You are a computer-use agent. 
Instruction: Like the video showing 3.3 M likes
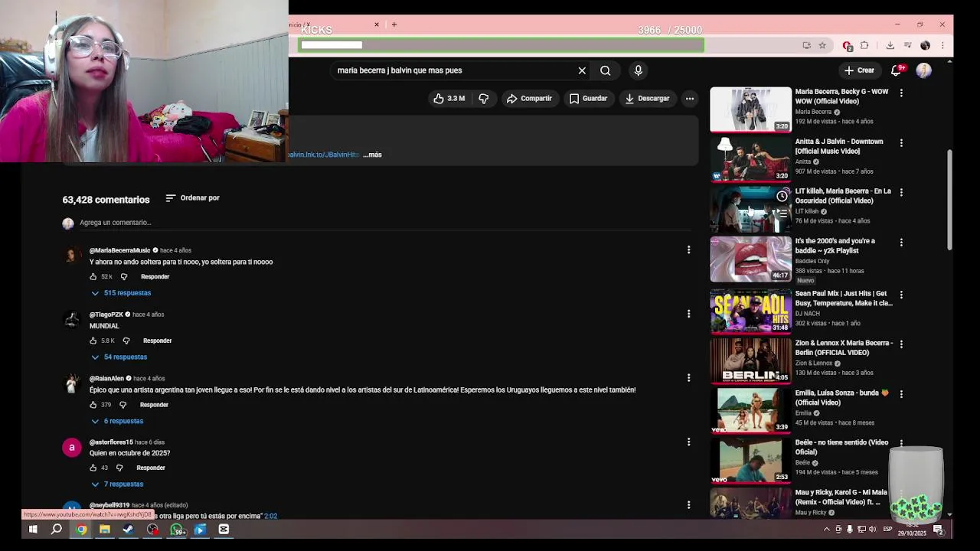[x=449, y=98]
